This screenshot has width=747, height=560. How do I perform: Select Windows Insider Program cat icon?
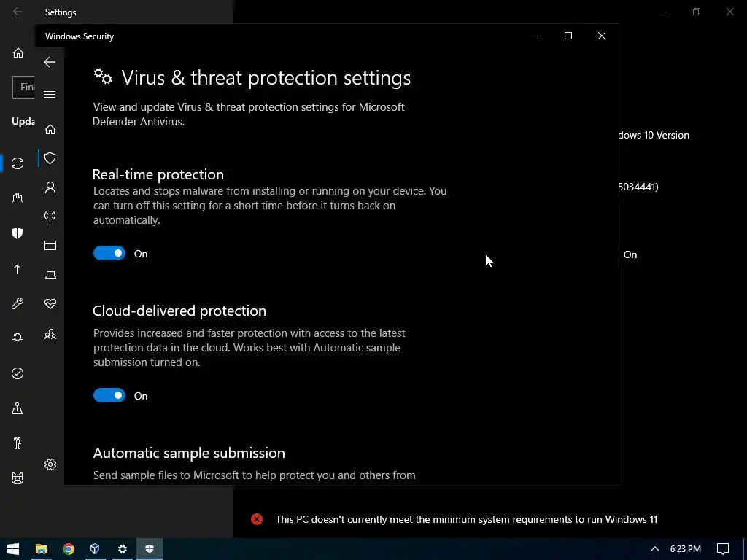point(18,478)
